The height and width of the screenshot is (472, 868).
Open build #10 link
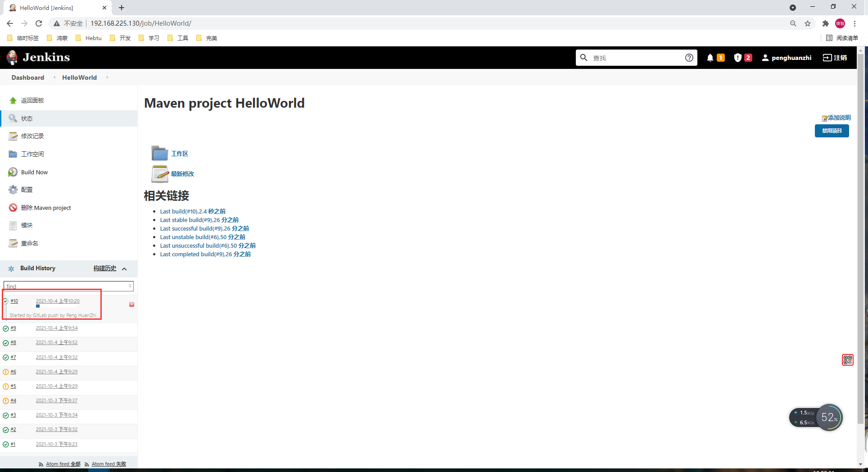(14, 301)
